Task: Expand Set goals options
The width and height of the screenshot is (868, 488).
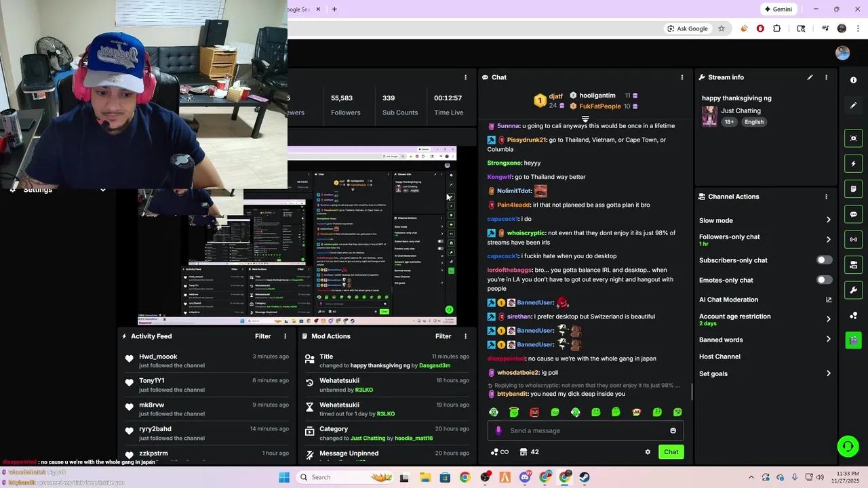Action: click(x=828, y=373)
